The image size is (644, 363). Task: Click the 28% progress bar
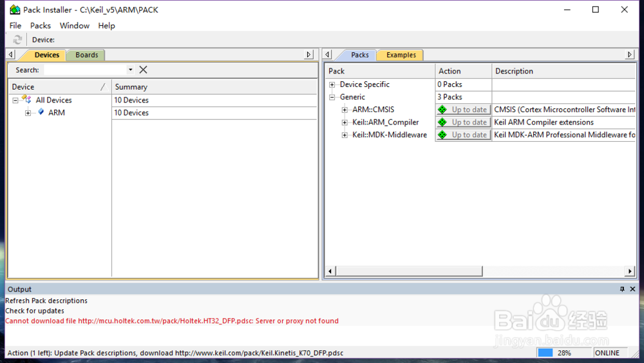tap(563, 353)
